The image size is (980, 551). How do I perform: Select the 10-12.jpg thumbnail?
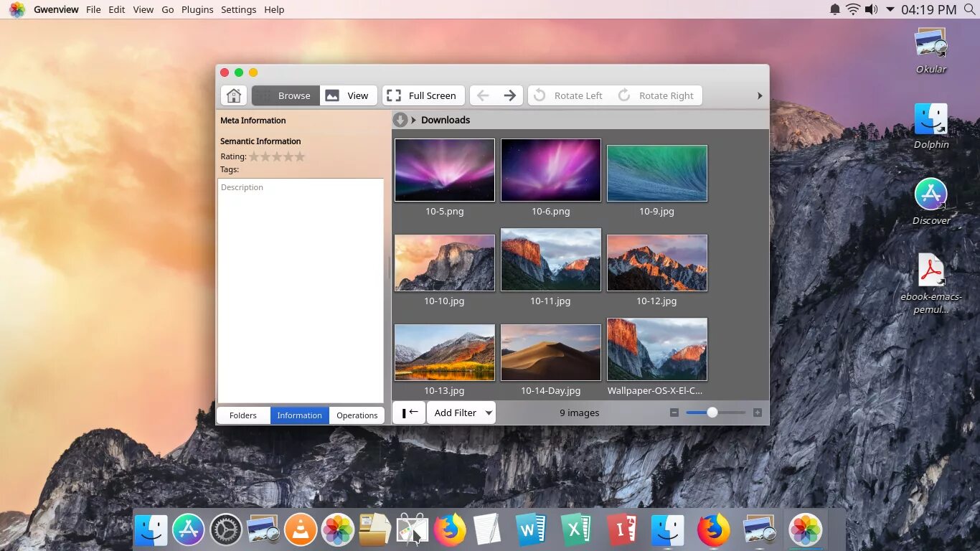(657, 263)
